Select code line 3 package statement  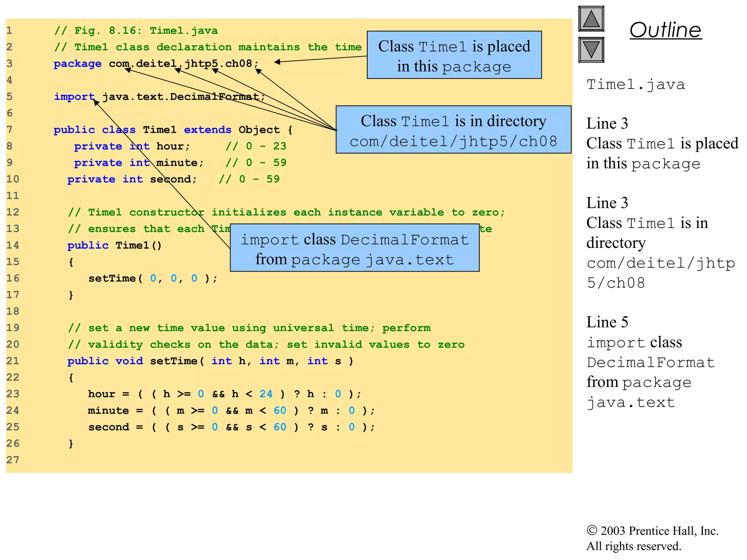(156, 63)
